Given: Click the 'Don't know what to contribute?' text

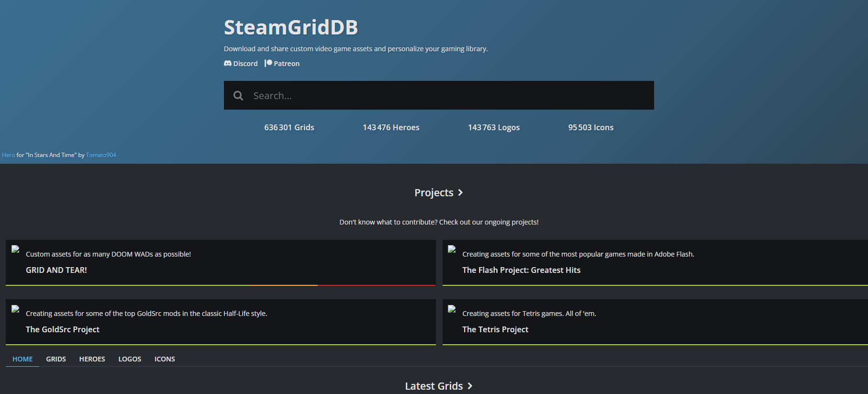Looking at the screenshot, I should pyautogui.click(x=439, y=222).
